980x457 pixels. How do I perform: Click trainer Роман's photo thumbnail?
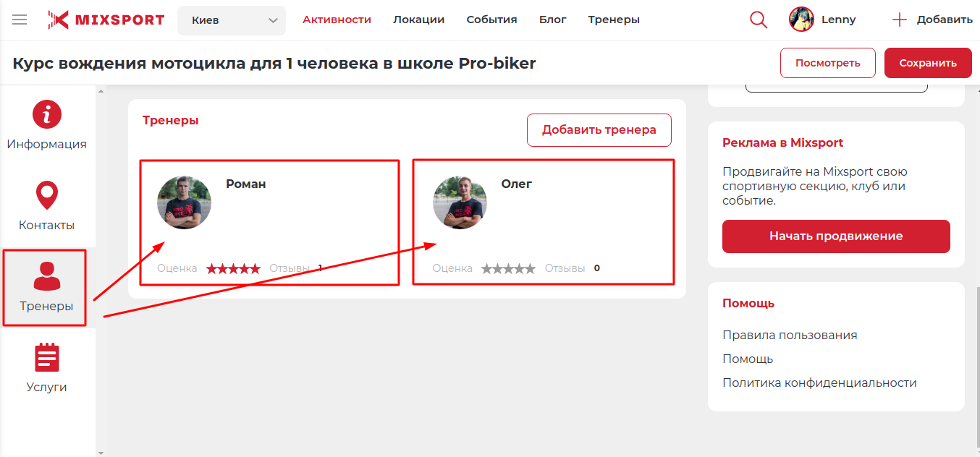(x=185, y=202)
